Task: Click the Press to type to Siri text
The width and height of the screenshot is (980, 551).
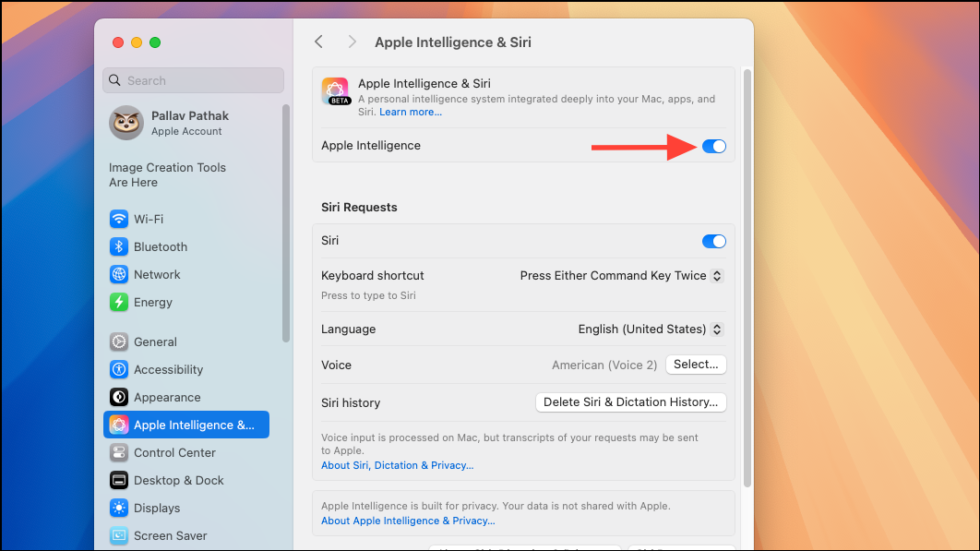Action: pyautogui.click(x=368, y=295)
